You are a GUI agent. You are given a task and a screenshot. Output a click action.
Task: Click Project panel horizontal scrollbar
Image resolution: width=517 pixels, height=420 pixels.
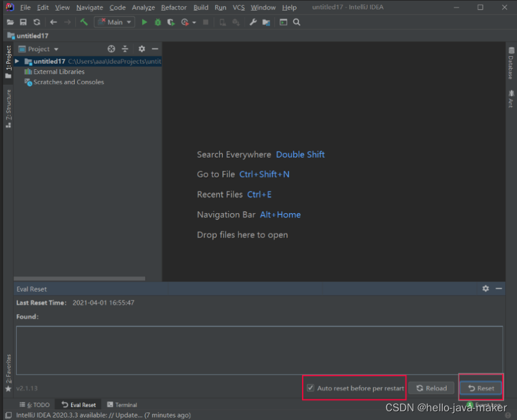pyautogui.click(x=80, y=279)
